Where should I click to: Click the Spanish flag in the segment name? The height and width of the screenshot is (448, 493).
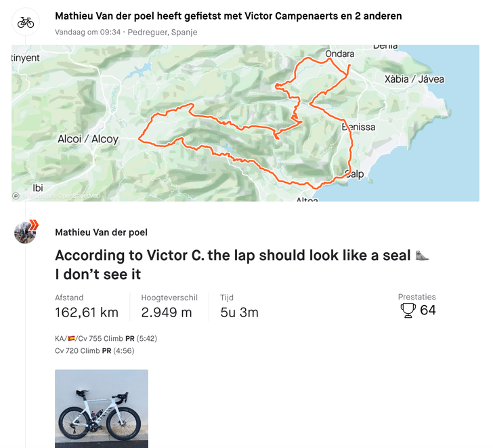(x=71, y=338)
